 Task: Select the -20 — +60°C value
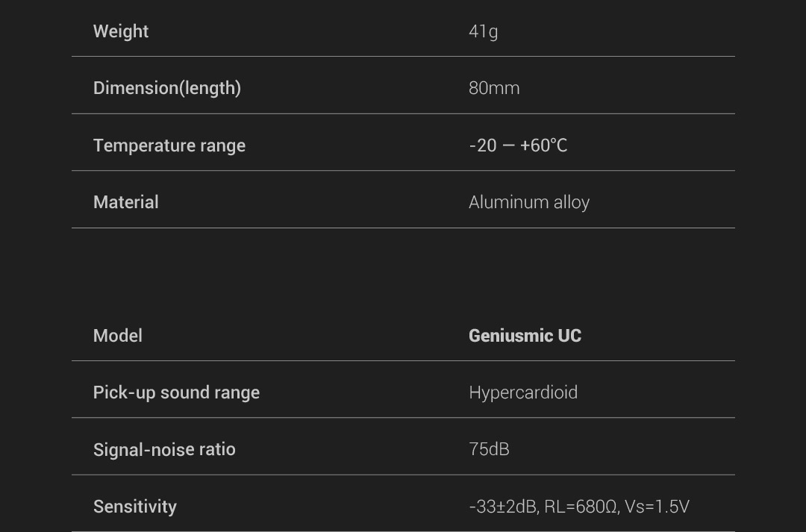(518, 145)
